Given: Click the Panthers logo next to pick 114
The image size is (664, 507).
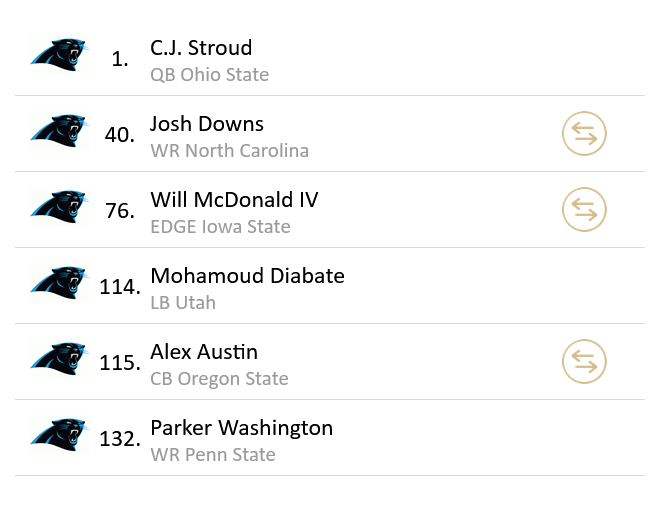Looking at the screenshot, I should 60,283.
